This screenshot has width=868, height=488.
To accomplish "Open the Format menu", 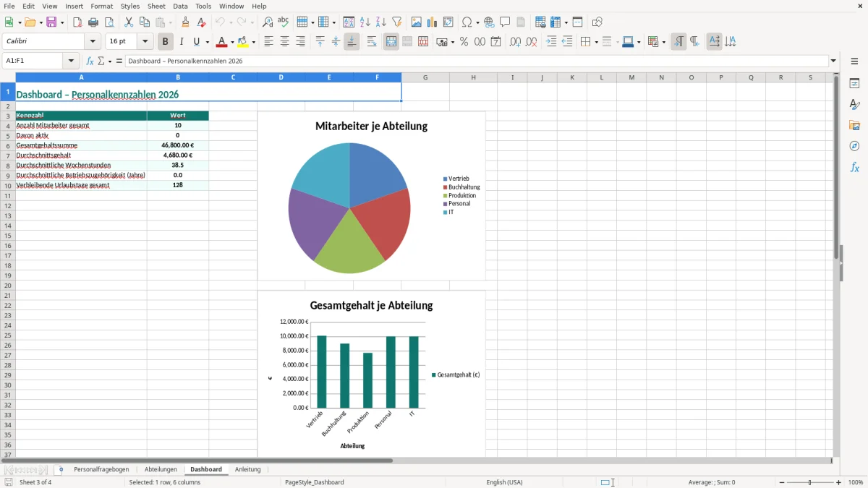I will (102, 6).
